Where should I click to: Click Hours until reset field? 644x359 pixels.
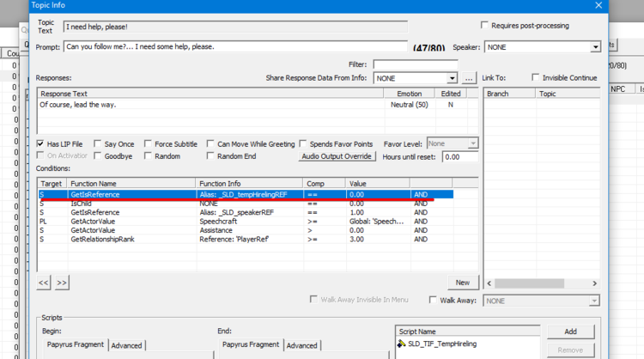[x=460, y=157]
